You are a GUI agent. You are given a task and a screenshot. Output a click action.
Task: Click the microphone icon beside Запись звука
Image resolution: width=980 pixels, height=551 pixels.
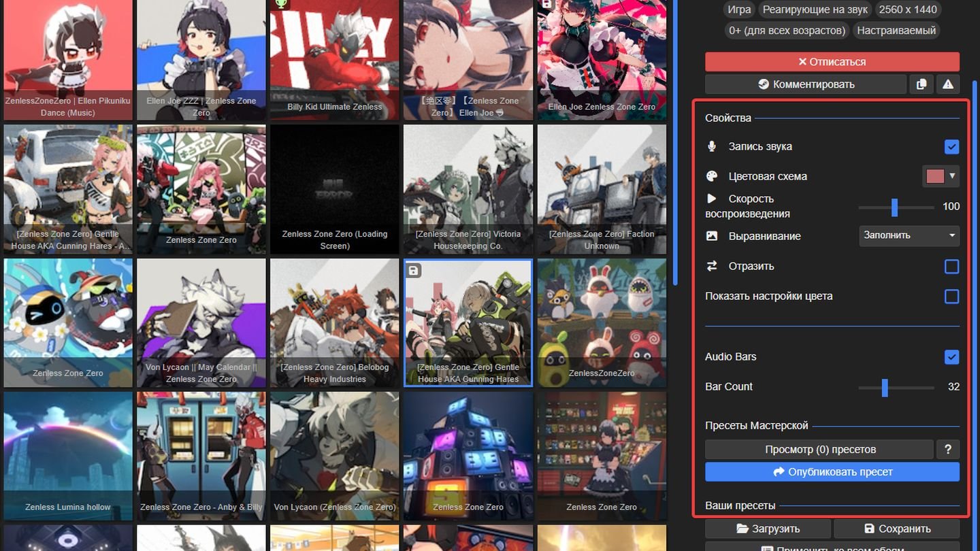(712, 146)
